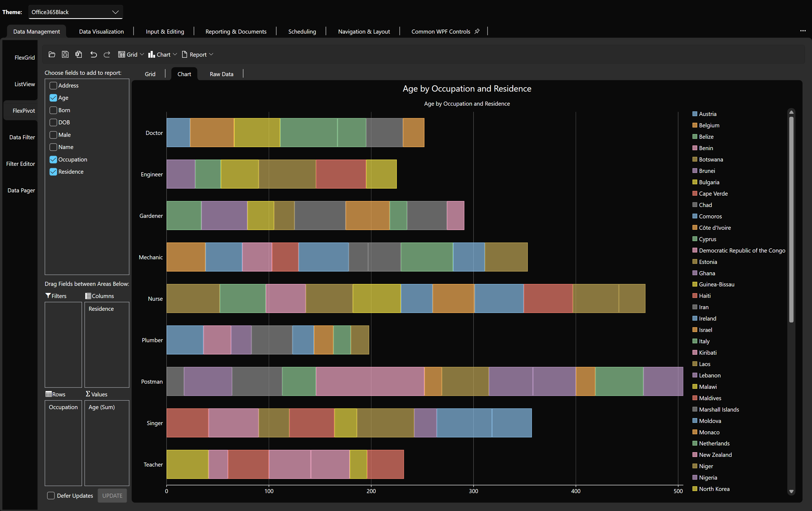Image resolution: width=812 pixels, height=511 pixels.
Task: Open the Data Visualization ribbon tab
Action: tap(101, 31)
